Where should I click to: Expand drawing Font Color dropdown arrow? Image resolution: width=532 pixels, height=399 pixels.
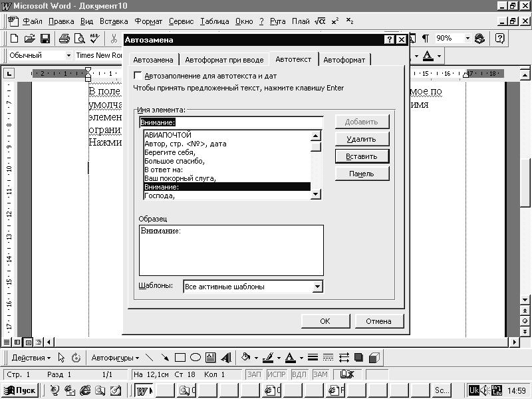[301, 358]
